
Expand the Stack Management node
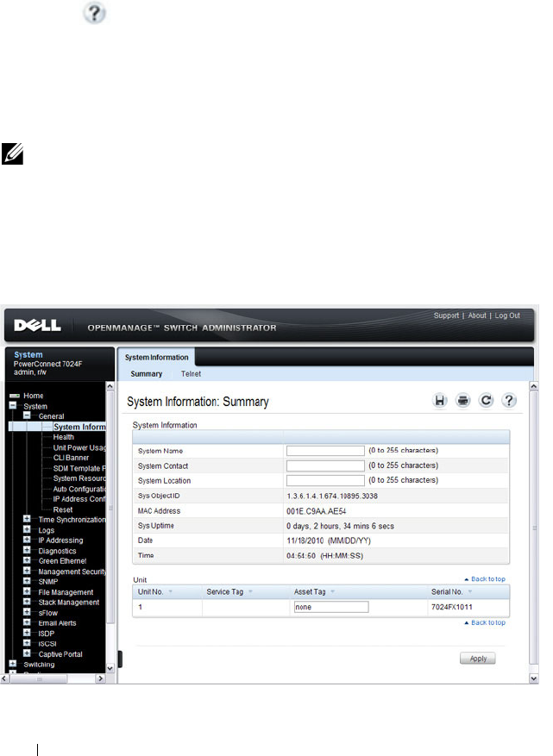(27, 602)
